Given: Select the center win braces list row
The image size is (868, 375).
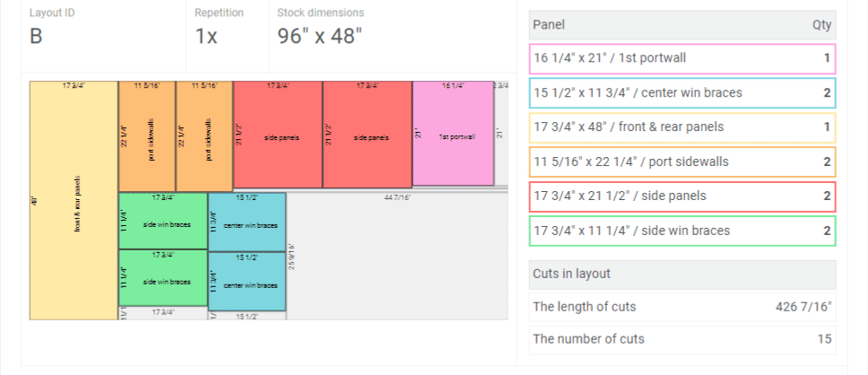Looking at the screenshot, I should tap(682, 93).
